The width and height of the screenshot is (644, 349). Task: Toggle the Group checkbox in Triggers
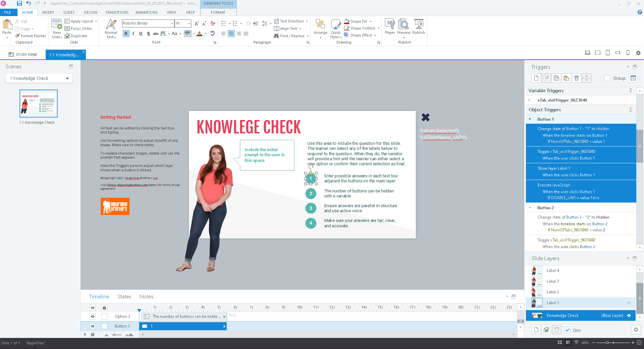607,78
